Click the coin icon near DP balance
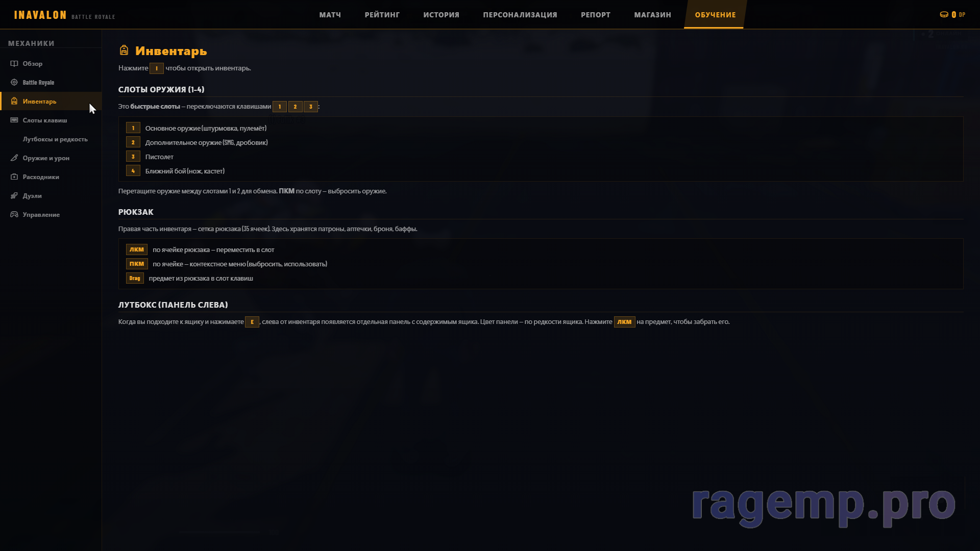Image resolution: width=980 pixels, height=551 pixels. click(x=944, y=15)
